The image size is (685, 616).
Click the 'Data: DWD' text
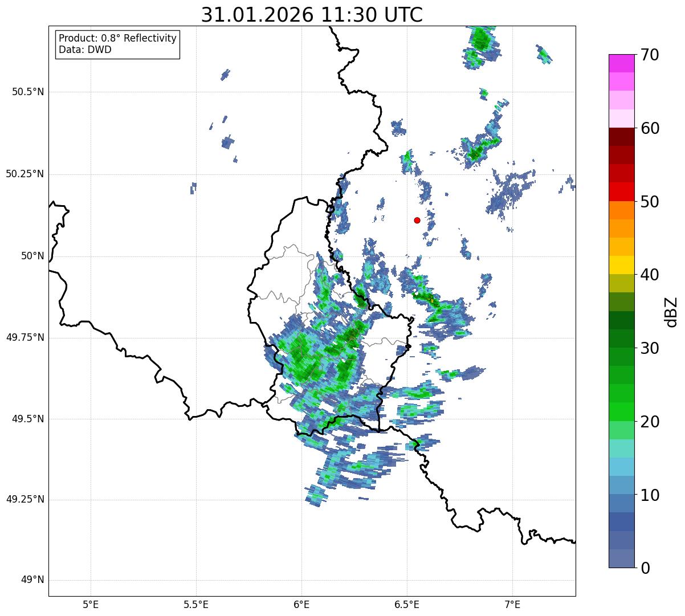click(85, 50)
